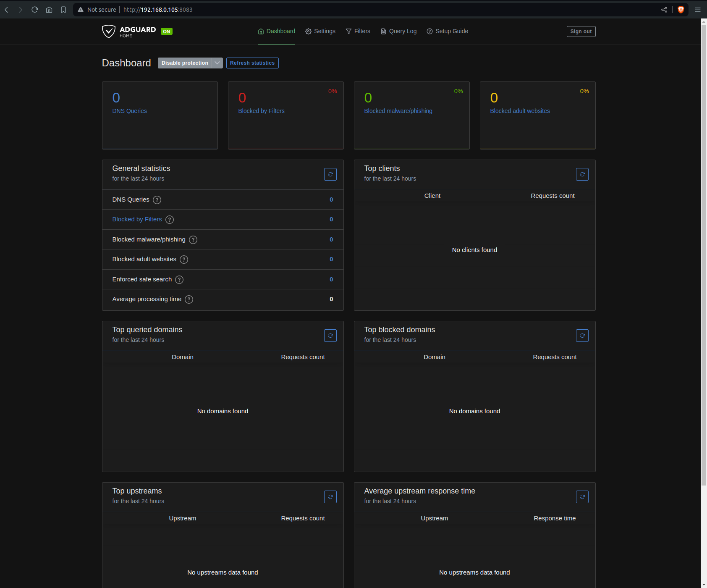
Task: Refresh Average upstream response time card
Action: [582, 497]
